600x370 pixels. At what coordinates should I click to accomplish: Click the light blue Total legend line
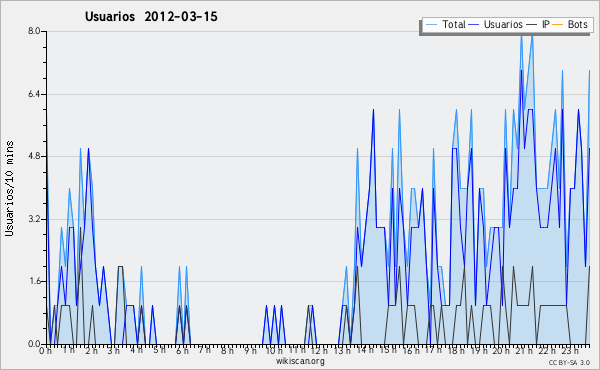431,25
